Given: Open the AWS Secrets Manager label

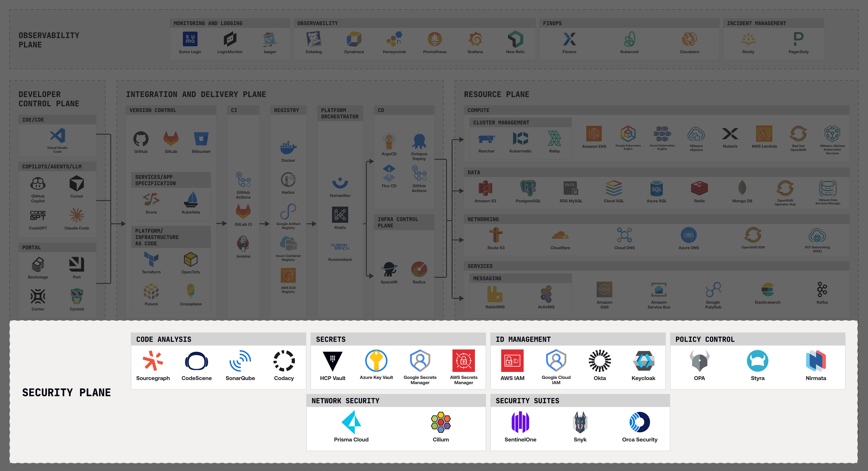Looking at the screenshot, I should tap(463, 380).
